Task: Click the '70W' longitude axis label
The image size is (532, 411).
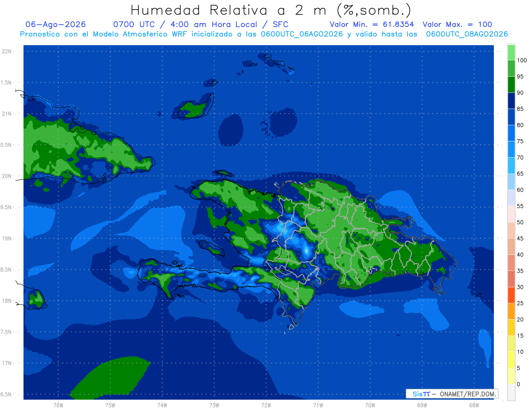Action: click(x=370, y=405)
